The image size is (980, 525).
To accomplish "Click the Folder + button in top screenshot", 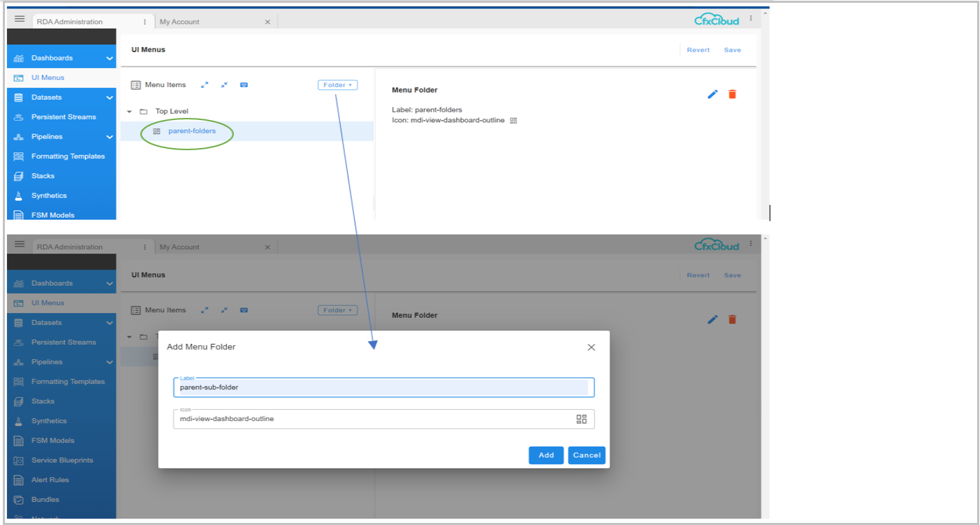I will pos(338,85).
